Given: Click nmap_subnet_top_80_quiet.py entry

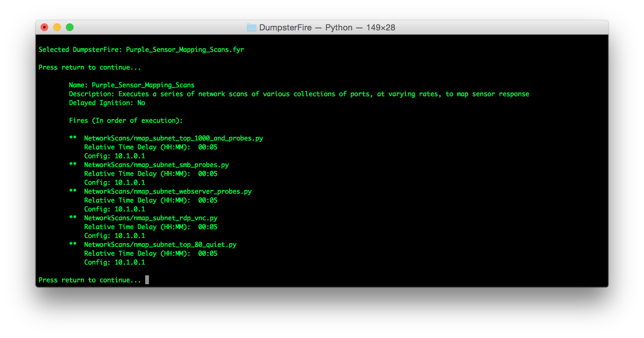Looking at the screenshot, I should pos(160,245).
